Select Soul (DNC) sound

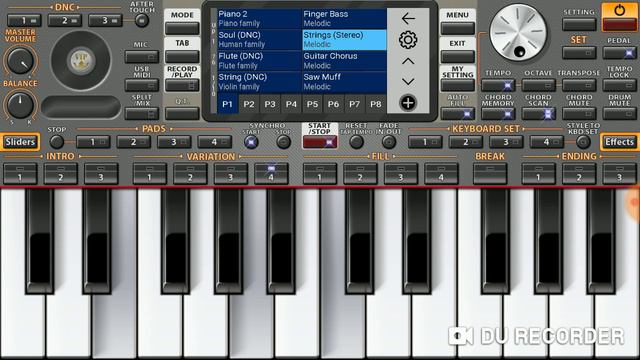[x=259, y=40]
